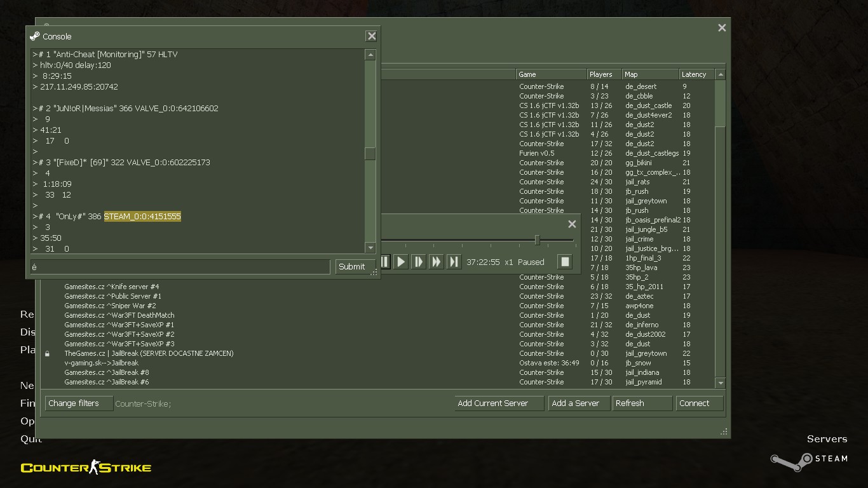
Task: Click the Add Current Server button
Action: (x=499, y=403)
